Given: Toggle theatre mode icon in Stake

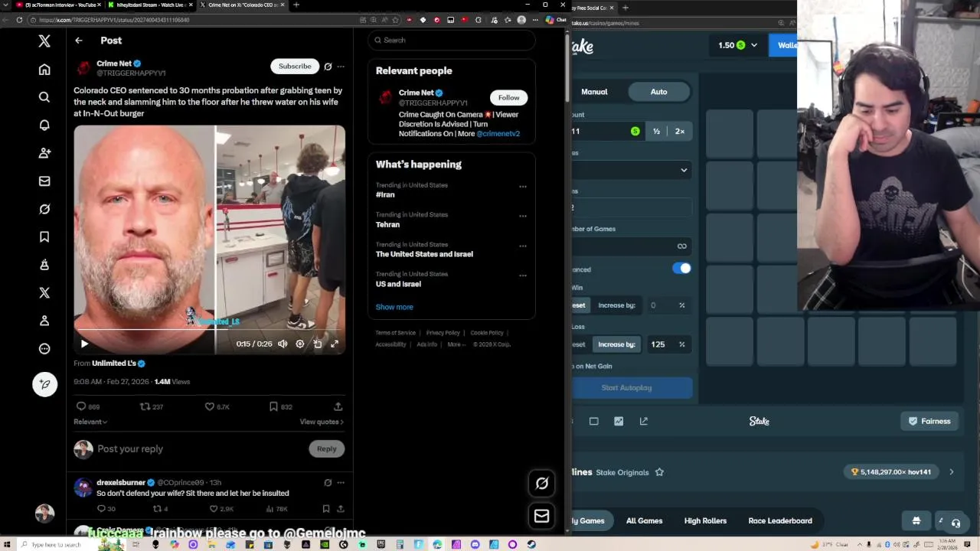Looking at the screenshot, I should (593, 421).
